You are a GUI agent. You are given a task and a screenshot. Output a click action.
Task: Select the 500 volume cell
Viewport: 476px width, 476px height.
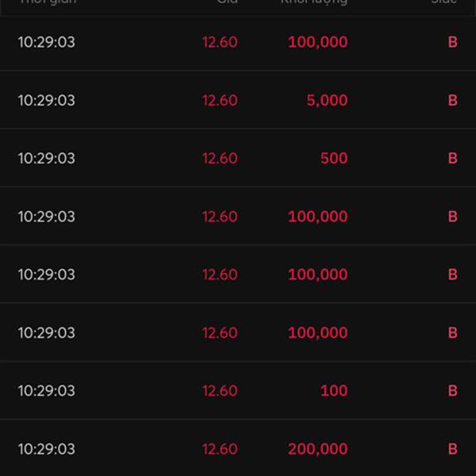point(334,159)
